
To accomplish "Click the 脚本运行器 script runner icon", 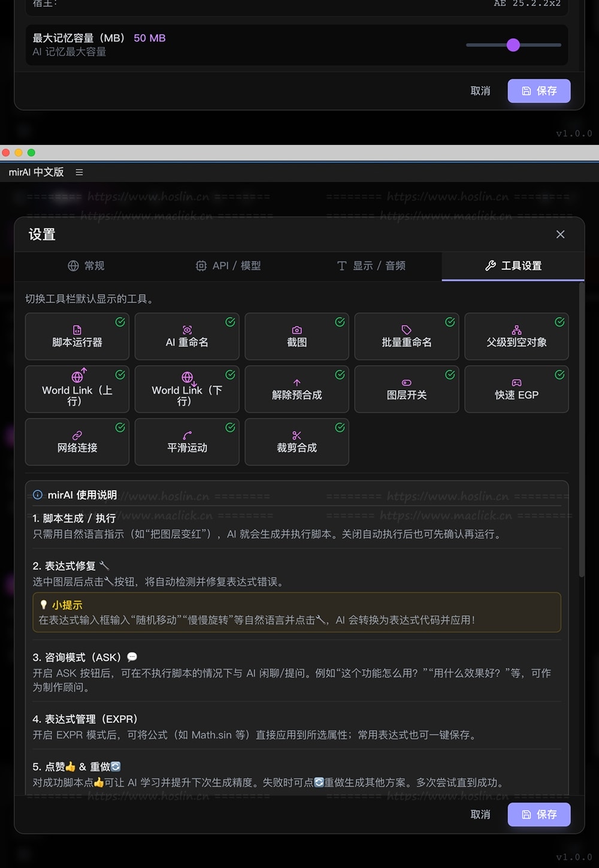I will 77,330.
